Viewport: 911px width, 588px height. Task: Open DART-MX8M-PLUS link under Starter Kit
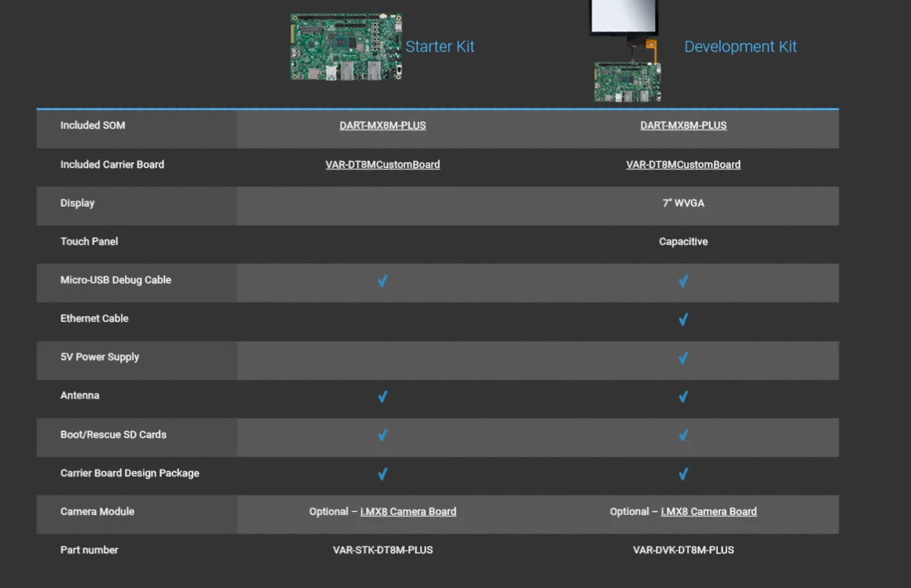point(382,126)
